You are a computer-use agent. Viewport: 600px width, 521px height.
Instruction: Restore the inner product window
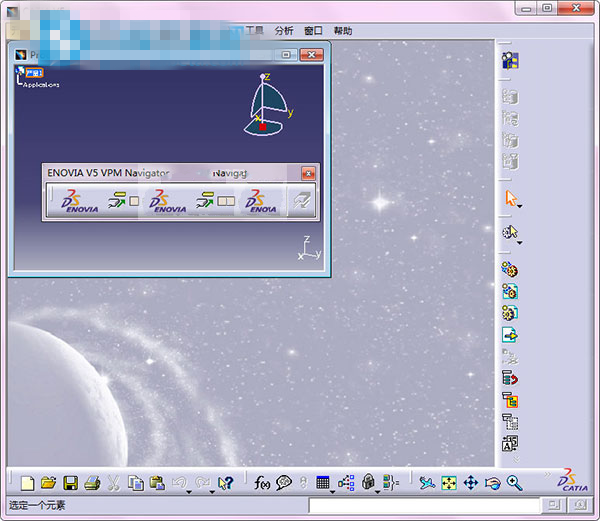[x=286, y=55]
